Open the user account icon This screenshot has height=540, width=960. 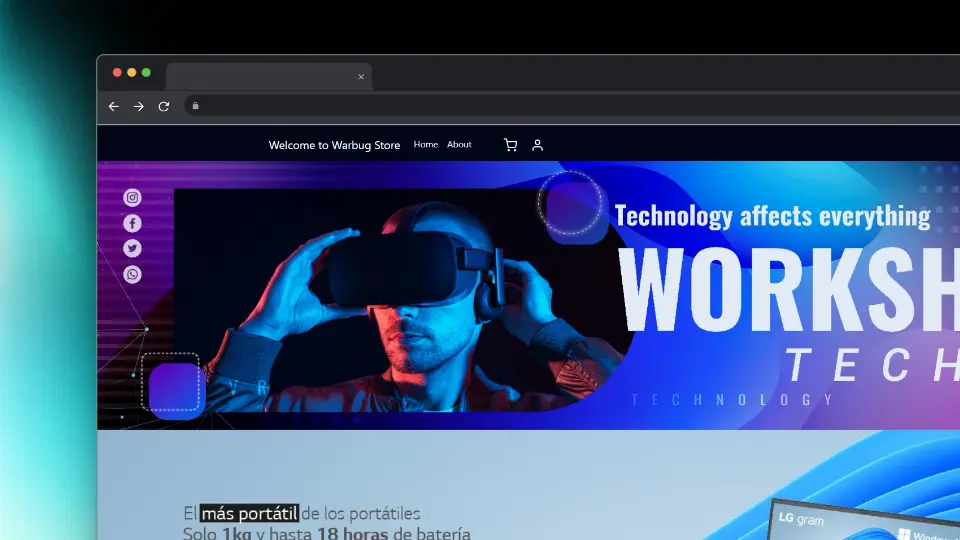pos(537,145)
